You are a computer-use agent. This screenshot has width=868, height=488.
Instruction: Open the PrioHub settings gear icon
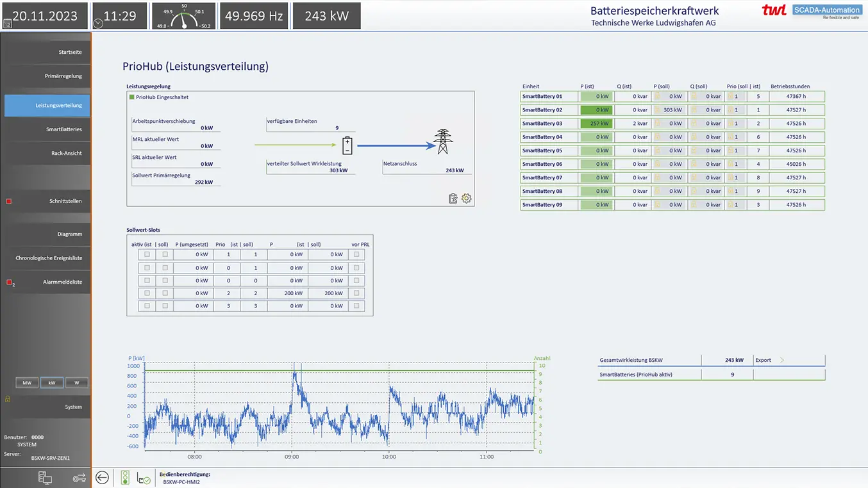pos(467,199)
